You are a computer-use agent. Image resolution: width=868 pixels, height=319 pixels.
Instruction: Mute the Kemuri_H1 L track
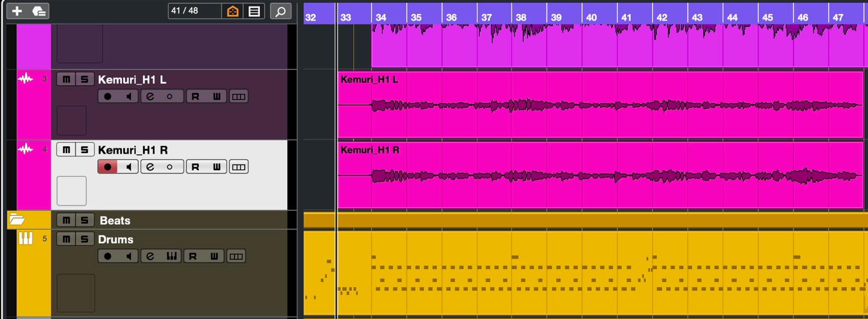point(66,79)
